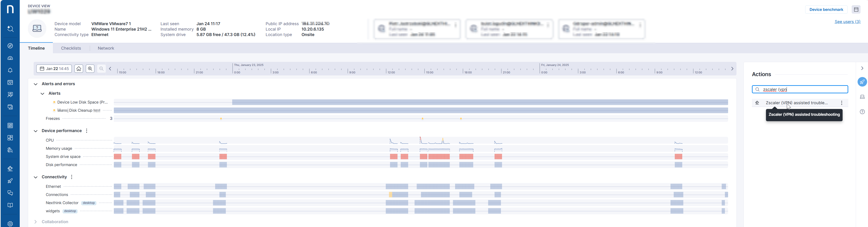The height and width of the screenshot is (227, 868).
Task: Collapse the Device performance section
Action: click(x=35, y=131)
